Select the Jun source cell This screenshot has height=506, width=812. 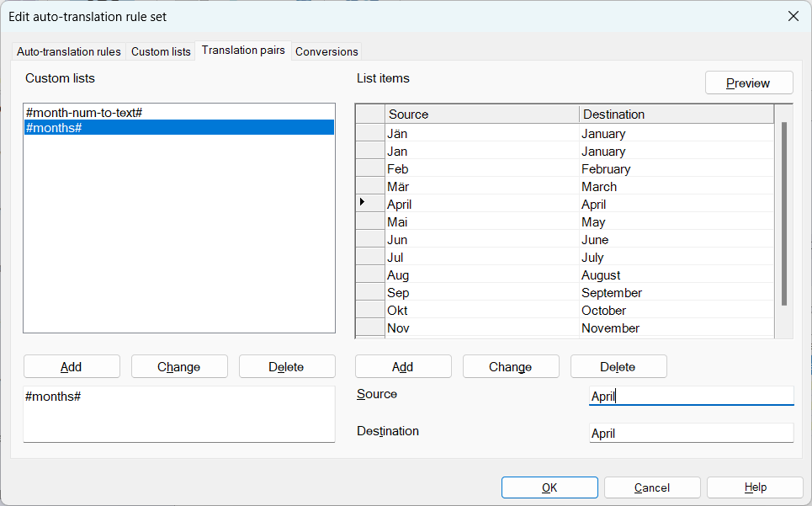pos(481,239)
